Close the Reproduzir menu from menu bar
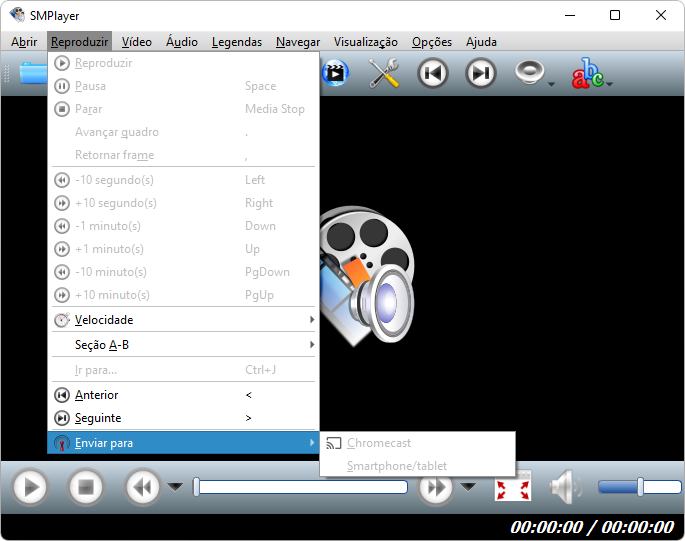The height and width of the screenshot is (541, 685). click(x=79, y=42)
